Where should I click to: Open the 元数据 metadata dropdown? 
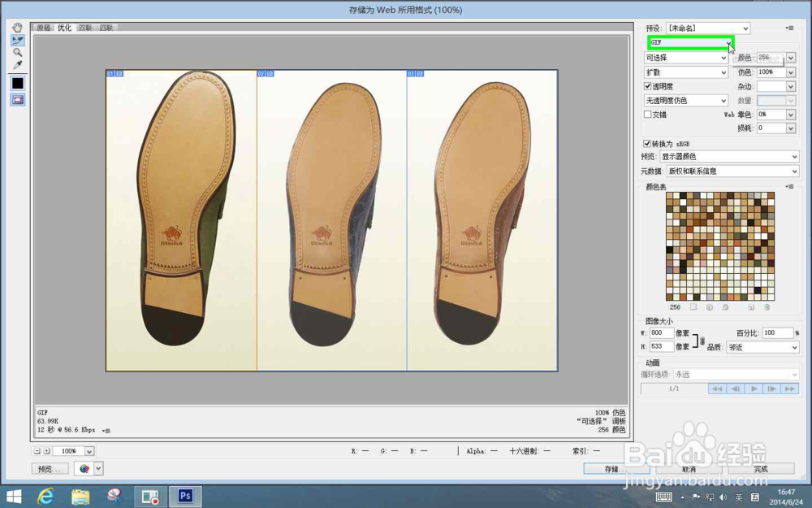click(732, 171)
